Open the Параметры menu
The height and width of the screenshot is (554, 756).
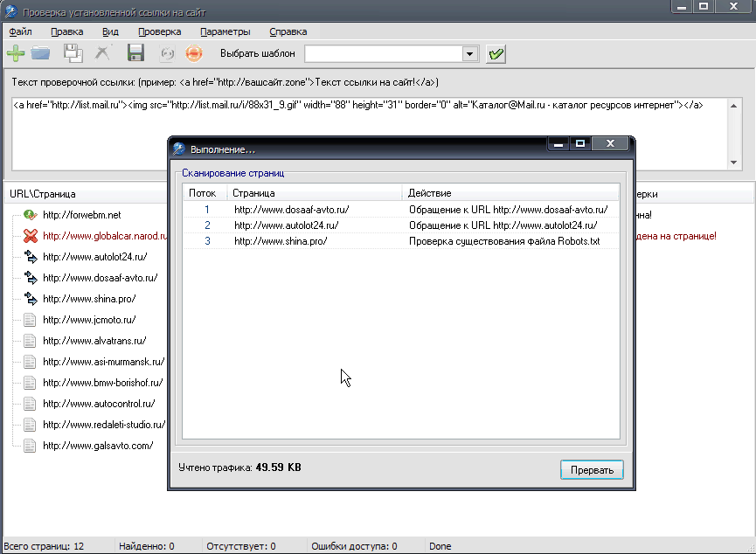tap(225, 31)
